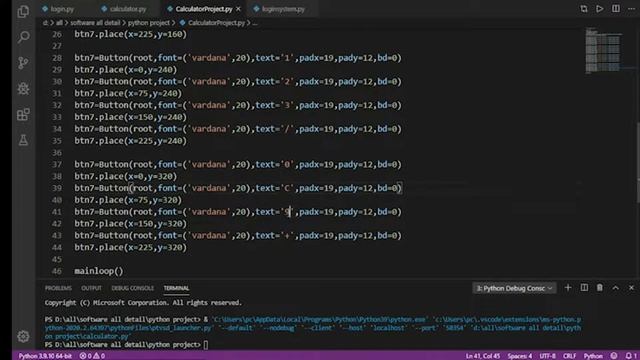Click the mainloop() line 46
Image resolution: width=640 pixels, height=360 pixels.
[x=98, y=271]
